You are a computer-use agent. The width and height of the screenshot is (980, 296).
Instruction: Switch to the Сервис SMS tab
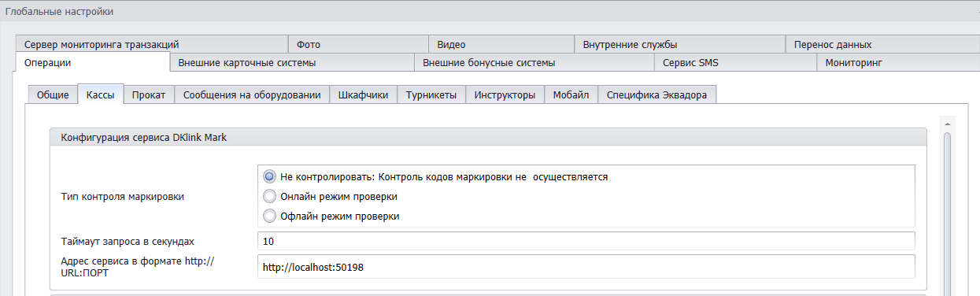(735, 62)
